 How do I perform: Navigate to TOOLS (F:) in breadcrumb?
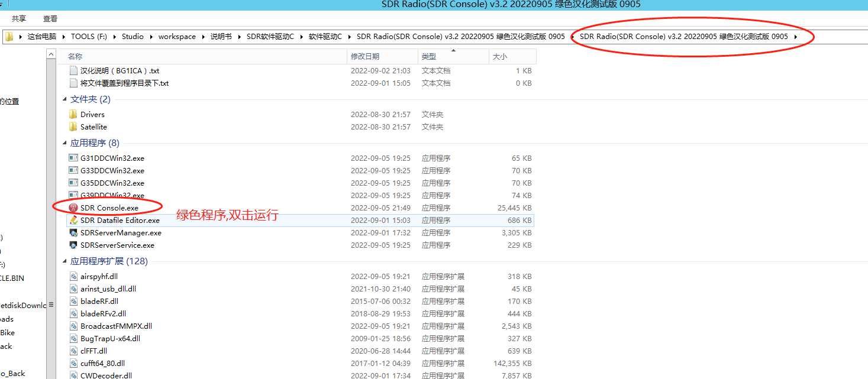pyautogui.click(x=89, y=37)
